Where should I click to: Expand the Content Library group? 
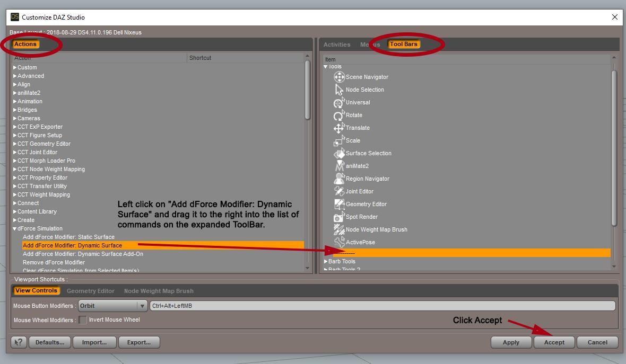(15, 211)
